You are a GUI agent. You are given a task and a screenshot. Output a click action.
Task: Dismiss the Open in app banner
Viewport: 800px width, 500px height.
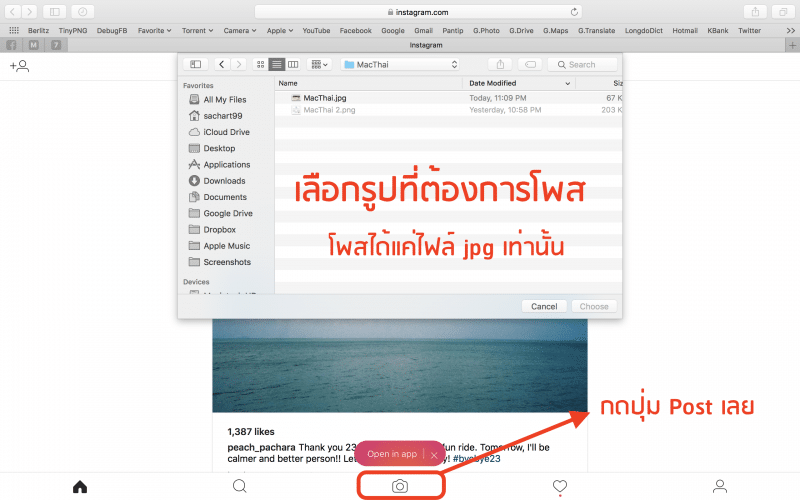point(434,455)
